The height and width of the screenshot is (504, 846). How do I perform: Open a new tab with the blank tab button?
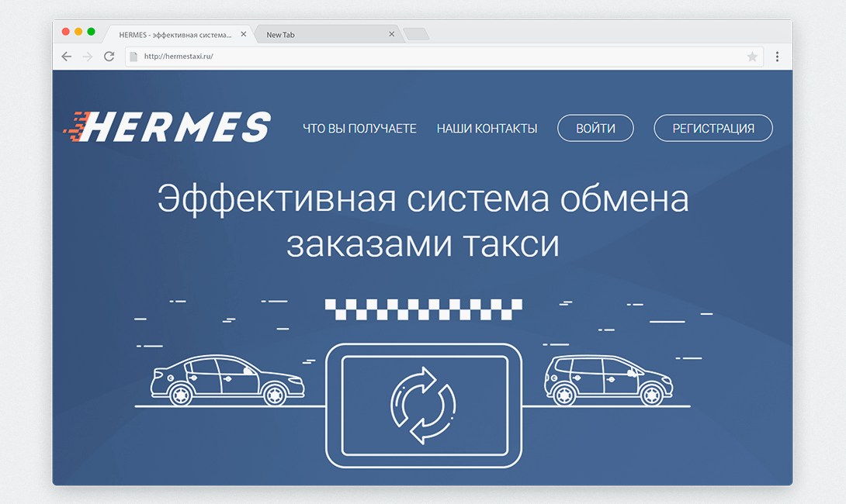(x=416, y=34)
